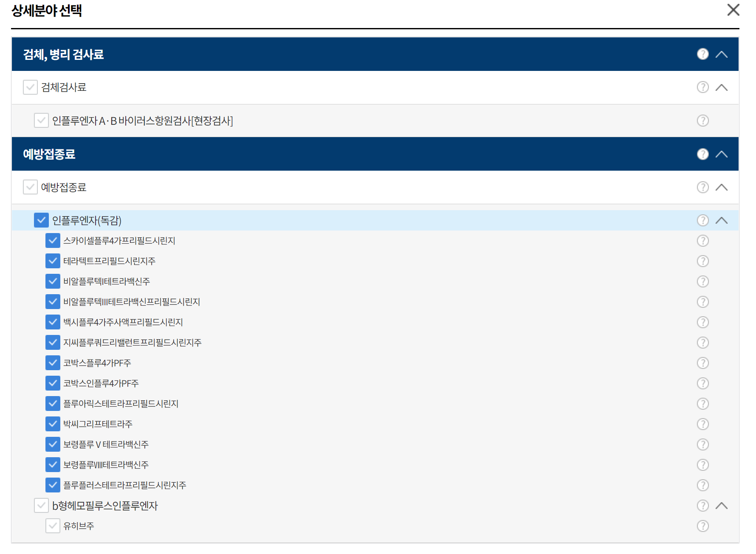Open help for b형헤모필루스인플루엔자
This screenshot has height=554, width=756.
703,506
